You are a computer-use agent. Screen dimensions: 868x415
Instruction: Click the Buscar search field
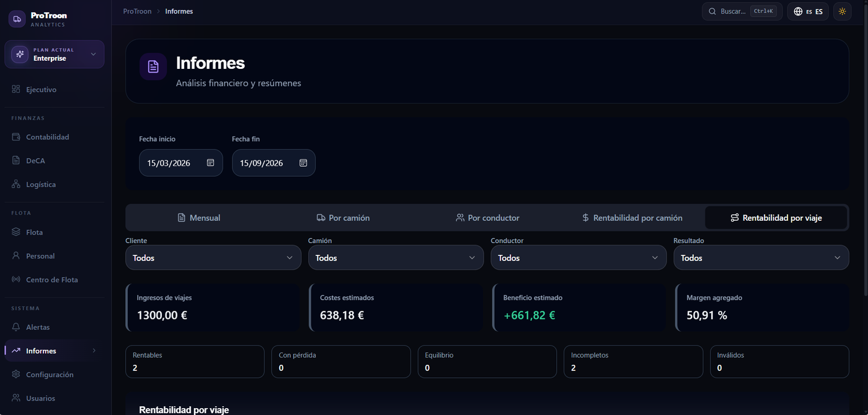tap(741, 11)
